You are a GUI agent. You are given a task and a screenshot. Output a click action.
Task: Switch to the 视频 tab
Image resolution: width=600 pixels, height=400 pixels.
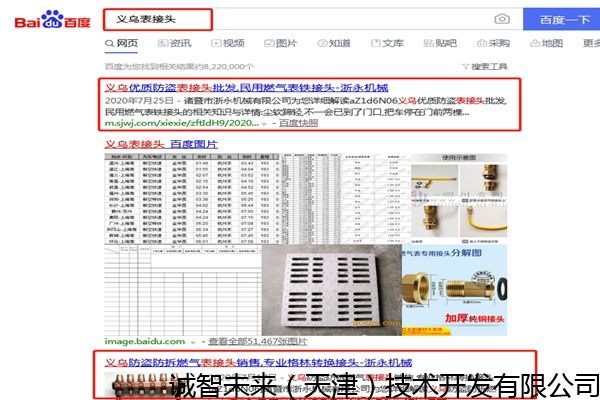228,43
